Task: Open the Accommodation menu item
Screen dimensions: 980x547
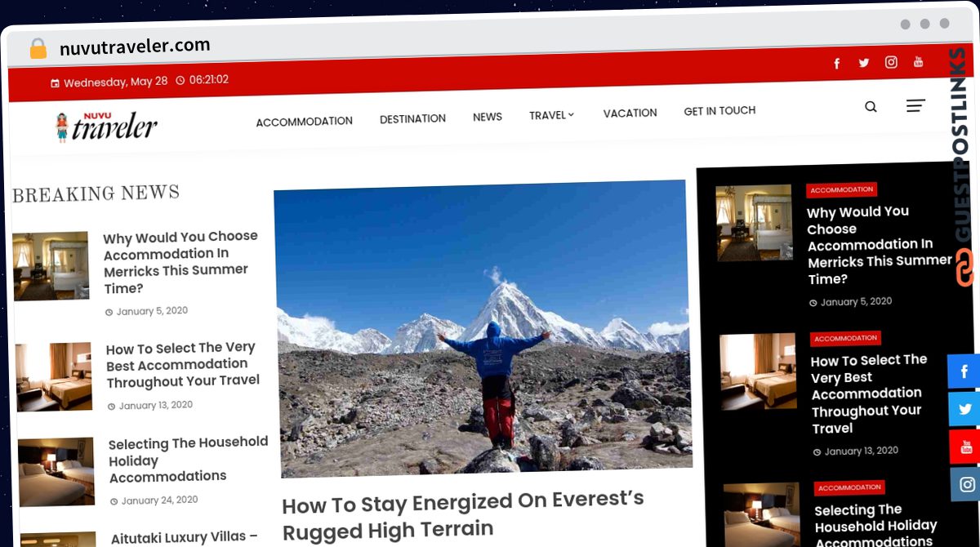Action: [304, 122]
